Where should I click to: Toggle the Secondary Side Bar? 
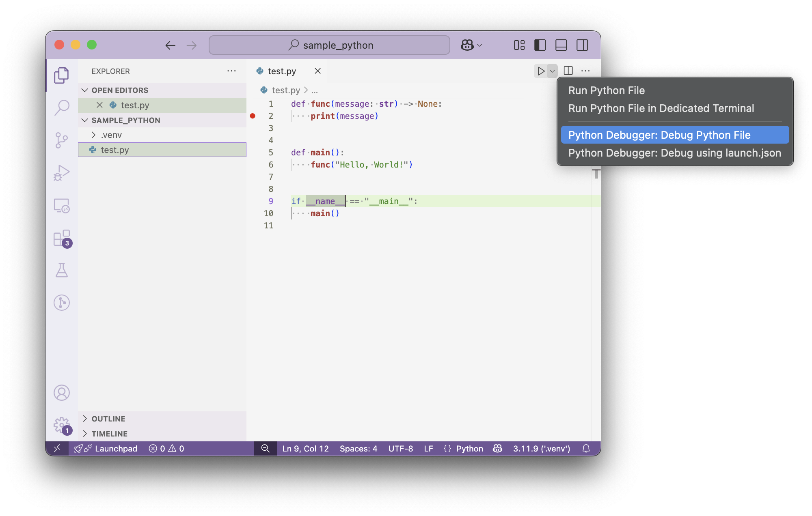(x=582, y=45)
